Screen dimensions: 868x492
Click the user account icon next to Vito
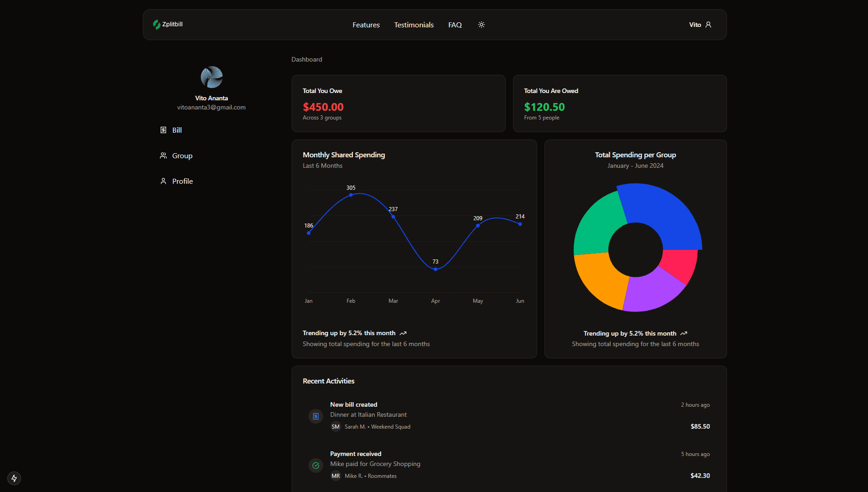point(708,25)
